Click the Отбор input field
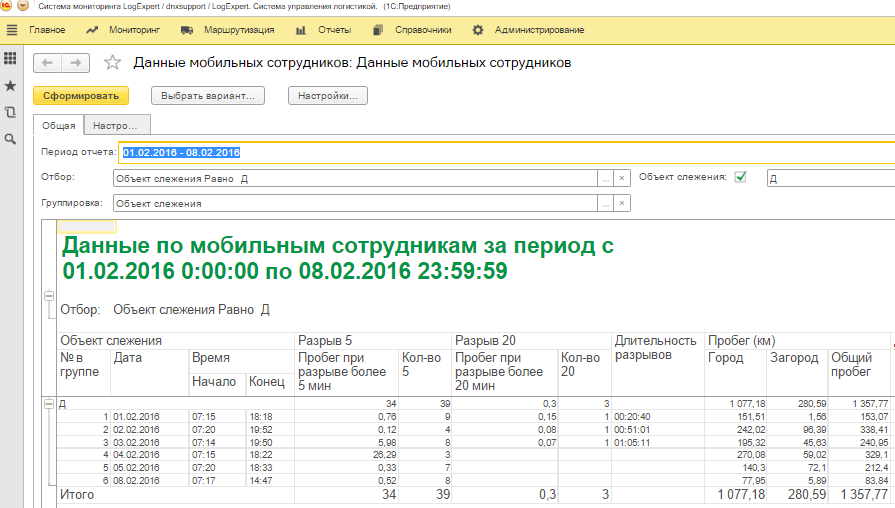The height and width of the screenshot is (508, 895). tap(355, 179)
